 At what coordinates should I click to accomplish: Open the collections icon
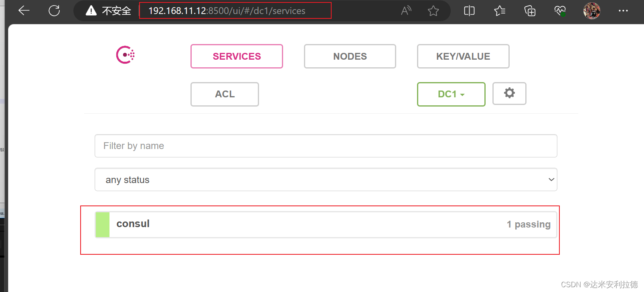coord(530,10)
